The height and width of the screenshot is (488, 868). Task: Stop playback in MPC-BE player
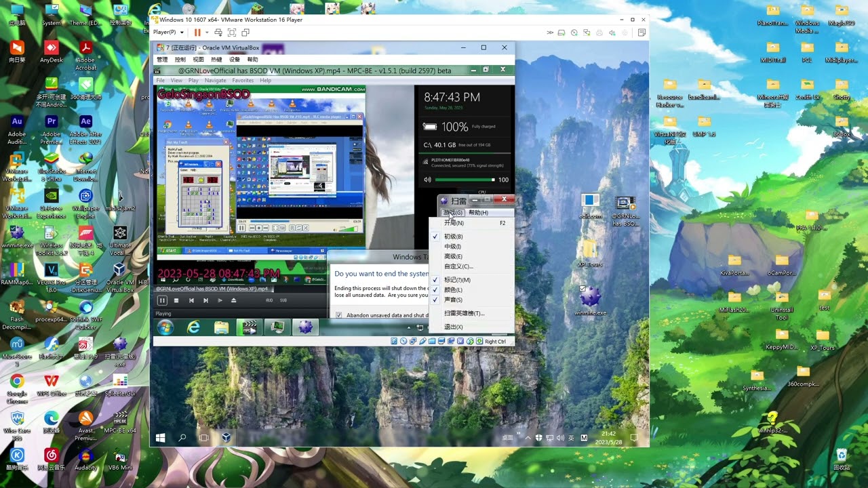click(x=176, y=300)
